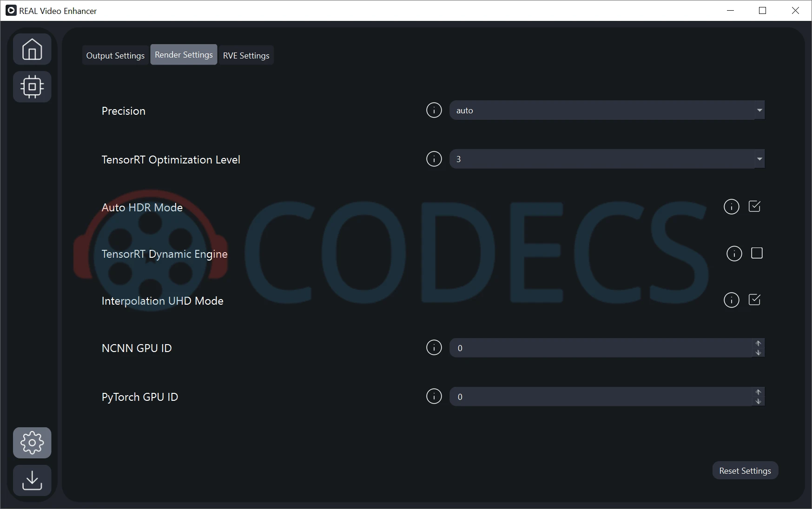Open the Precision dropdown
The height and width of the screenshot is (509, 812).
(x=606, y=111)
